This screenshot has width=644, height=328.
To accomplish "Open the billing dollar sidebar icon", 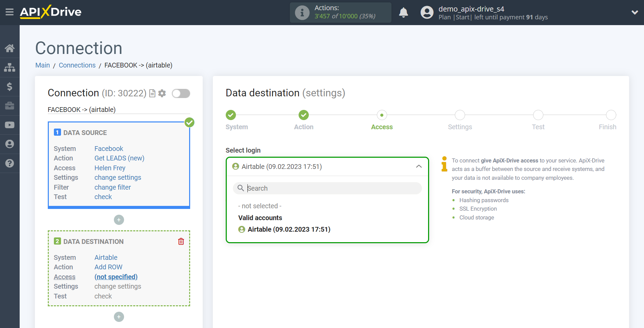I will click(x=9, y=86).
